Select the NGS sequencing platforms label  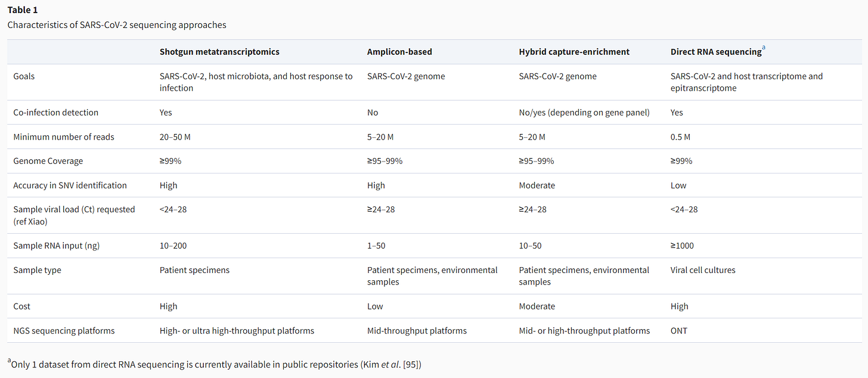click(x=64, y=331)
